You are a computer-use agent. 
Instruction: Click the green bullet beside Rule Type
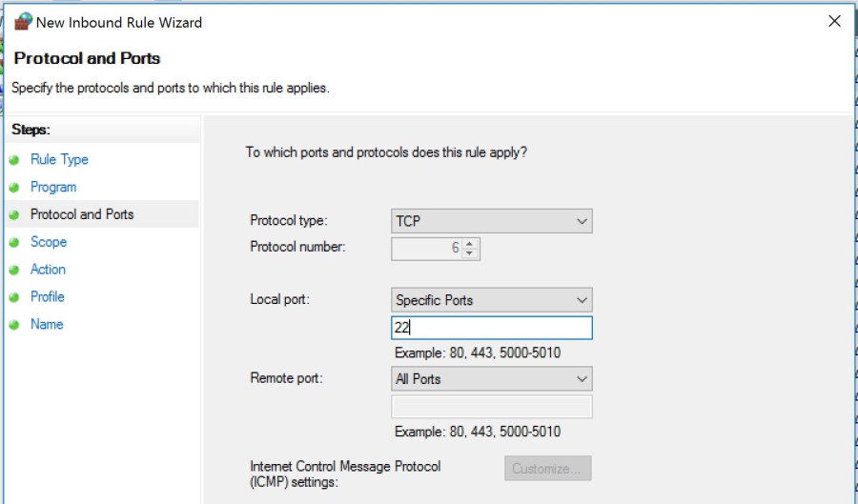pos(14,160)
